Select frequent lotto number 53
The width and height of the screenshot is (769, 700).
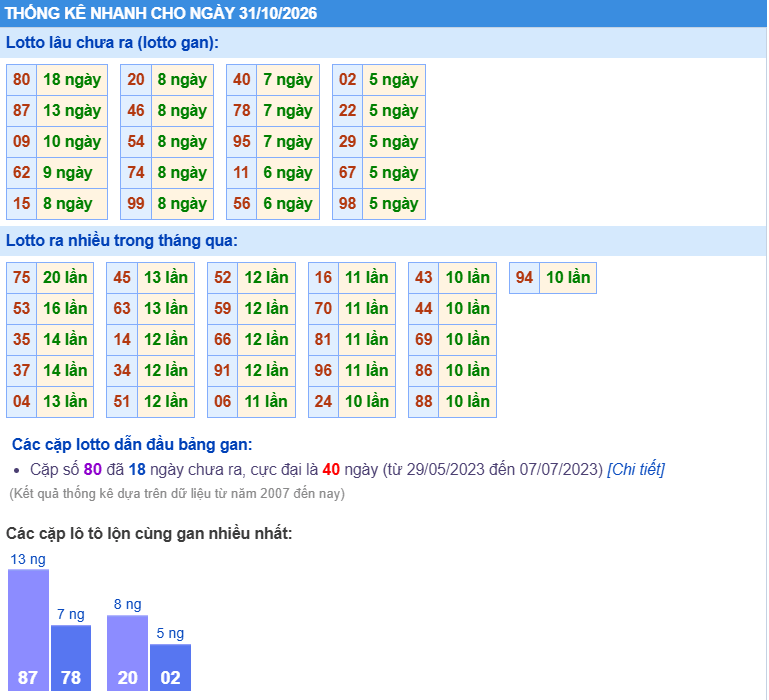tap(22, 309)
